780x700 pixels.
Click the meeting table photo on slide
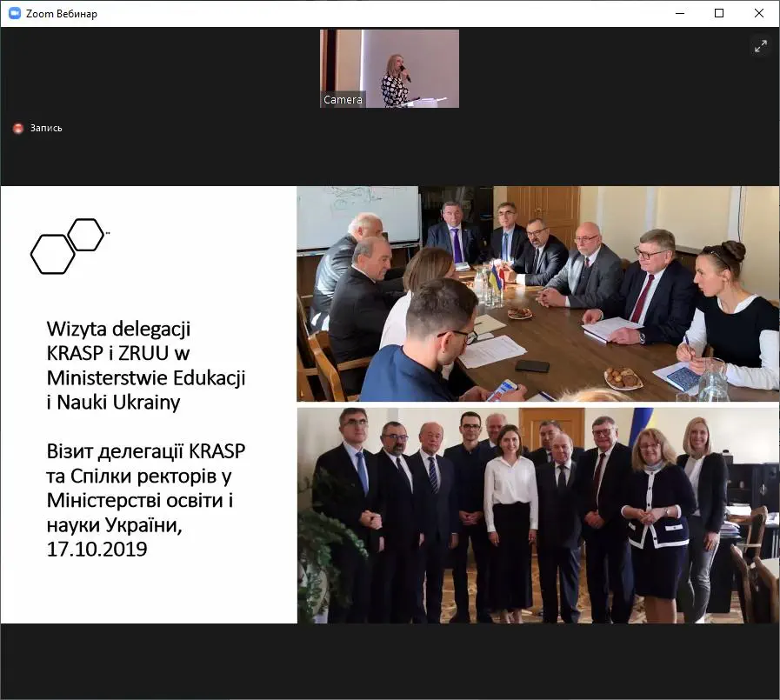coord(538,294)
